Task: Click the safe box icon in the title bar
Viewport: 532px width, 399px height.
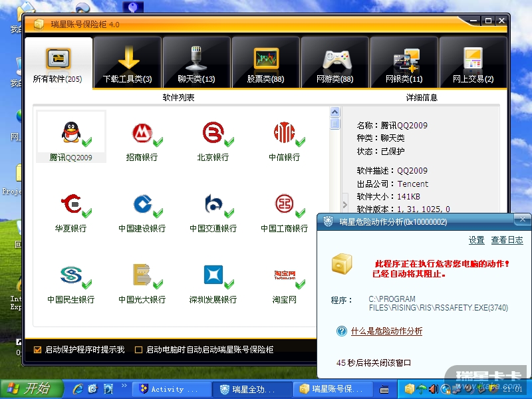Action: pos(39,25)
